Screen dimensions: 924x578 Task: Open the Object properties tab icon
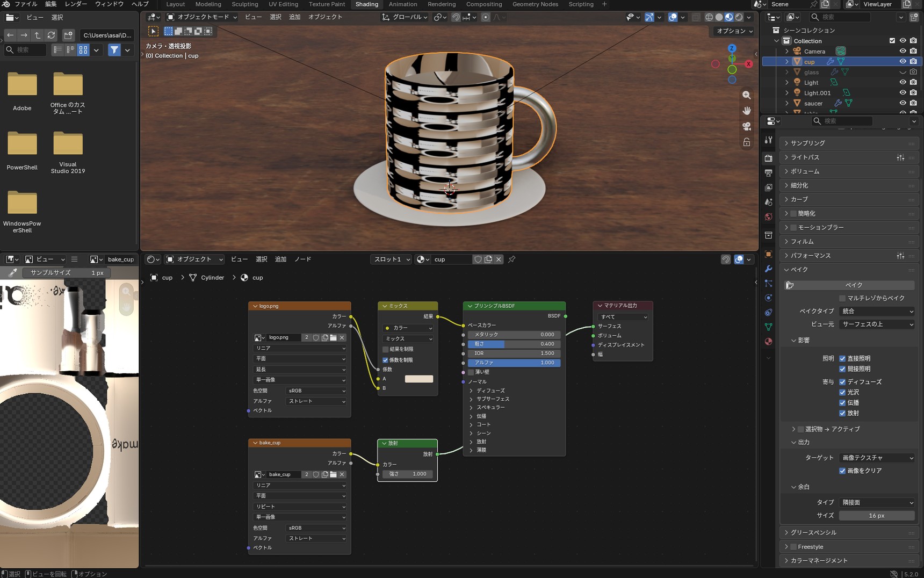click(x=769, y=254)
